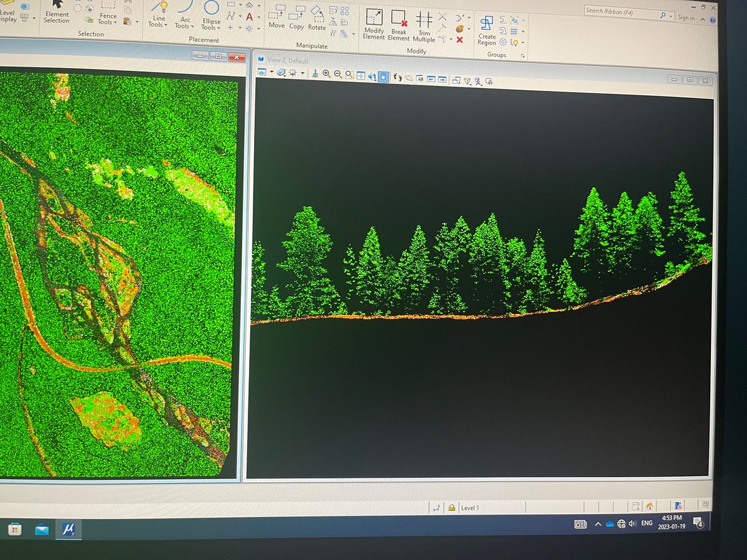Open the Store app on taskbar
The height and width of the screenshot is (560, 747).
[14, 530]
